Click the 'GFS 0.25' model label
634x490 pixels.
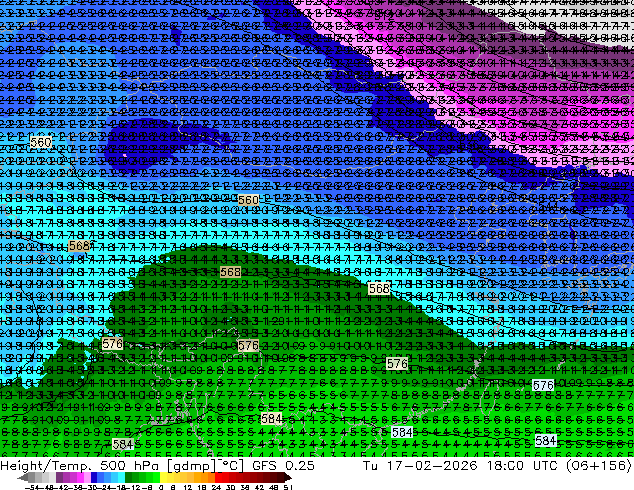tap(283, 466)
